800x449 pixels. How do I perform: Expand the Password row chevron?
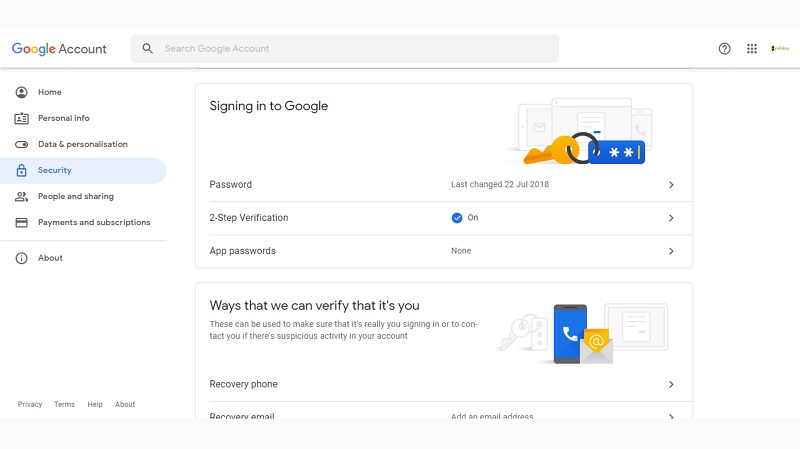[671, 185]
